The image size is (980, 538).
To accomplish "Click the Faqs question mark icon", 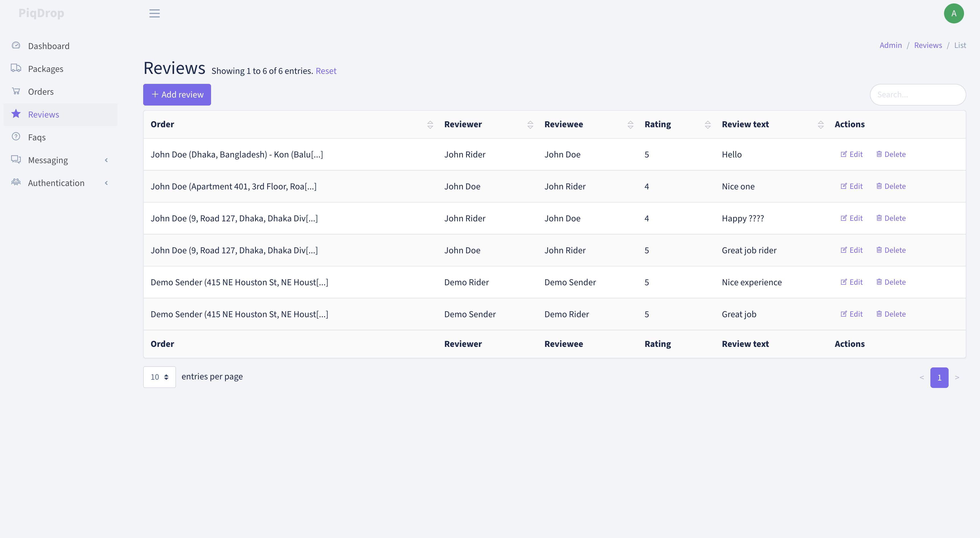I will 16,136.
